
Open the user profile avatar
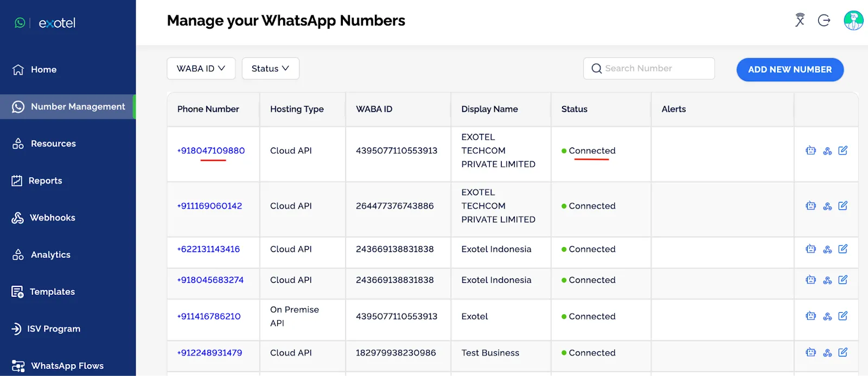(853, 21)
